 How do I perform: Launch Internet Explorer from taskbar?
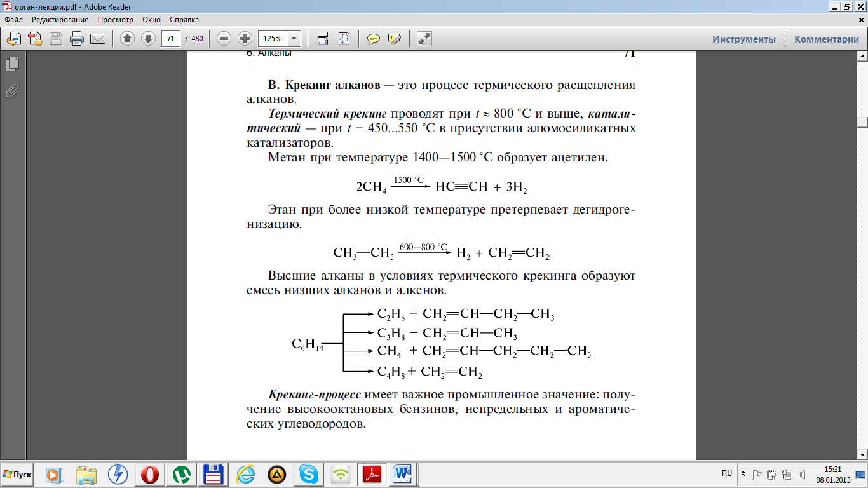coord(245,474)
